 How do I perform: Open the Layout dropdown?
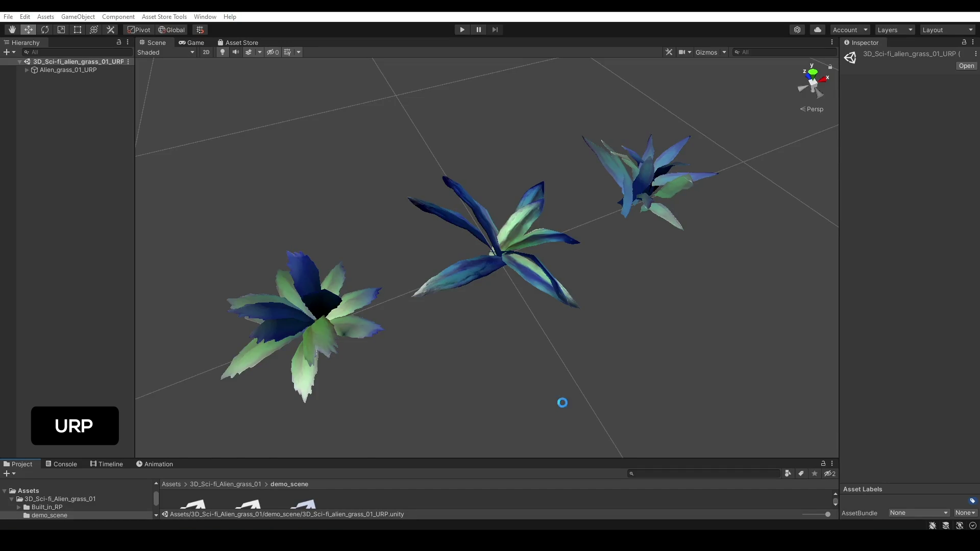[x=947, y=30]
